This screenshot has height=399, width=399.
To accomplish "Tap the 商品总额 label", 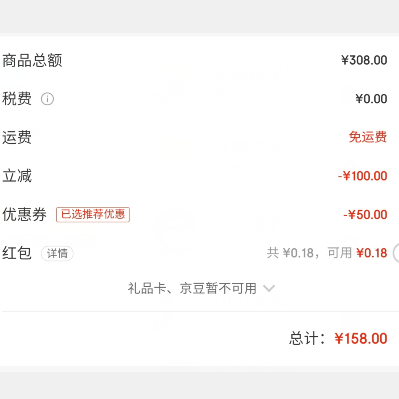I will click(x=32, y=61).
